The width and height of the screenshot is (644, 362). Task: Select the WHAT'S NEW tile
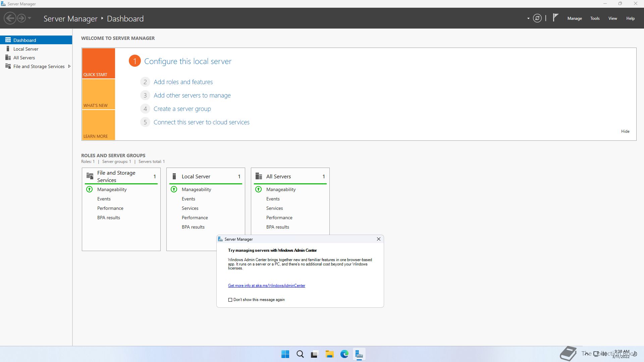(x=99, y=94)
